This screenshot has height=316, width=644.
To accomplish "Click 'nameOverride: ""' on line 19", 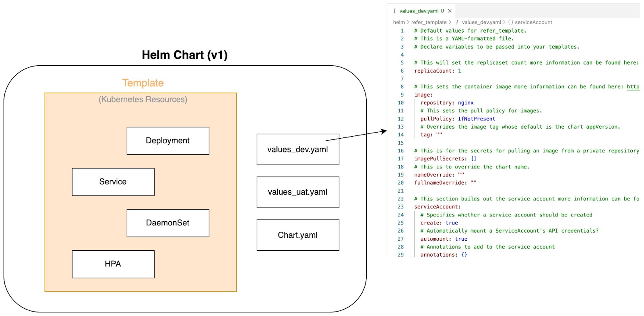I will (x=439, y=175).
